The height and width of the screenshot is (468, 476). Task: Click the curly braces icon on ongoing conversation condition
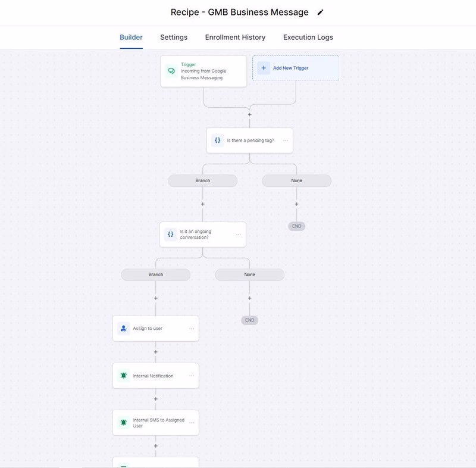point(171,235)
